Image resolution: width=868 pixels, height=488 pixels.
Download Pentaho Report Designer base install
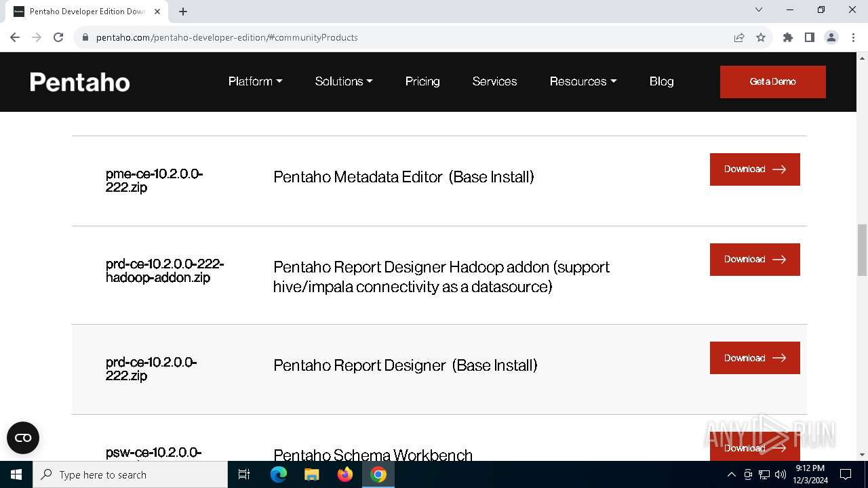pos(755,358)
